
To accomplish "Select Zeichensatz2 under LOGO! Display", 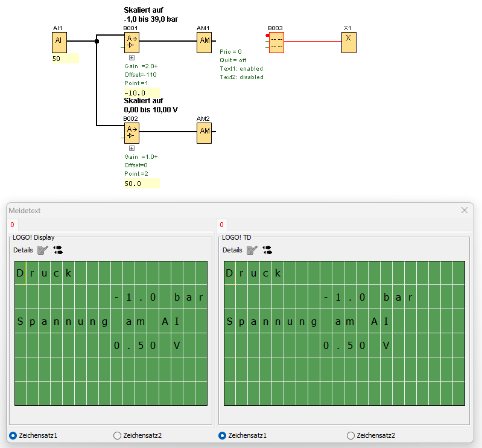I will click(x=117, y=435).
